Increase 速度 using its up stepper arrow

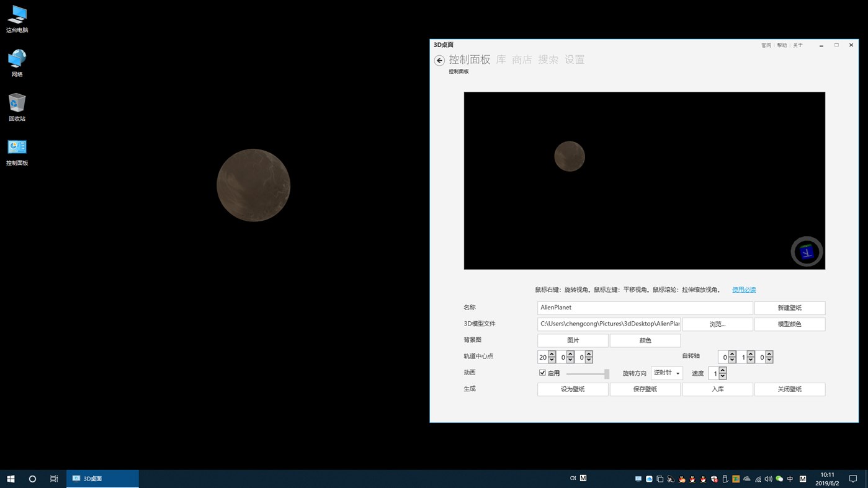[723, 370]
